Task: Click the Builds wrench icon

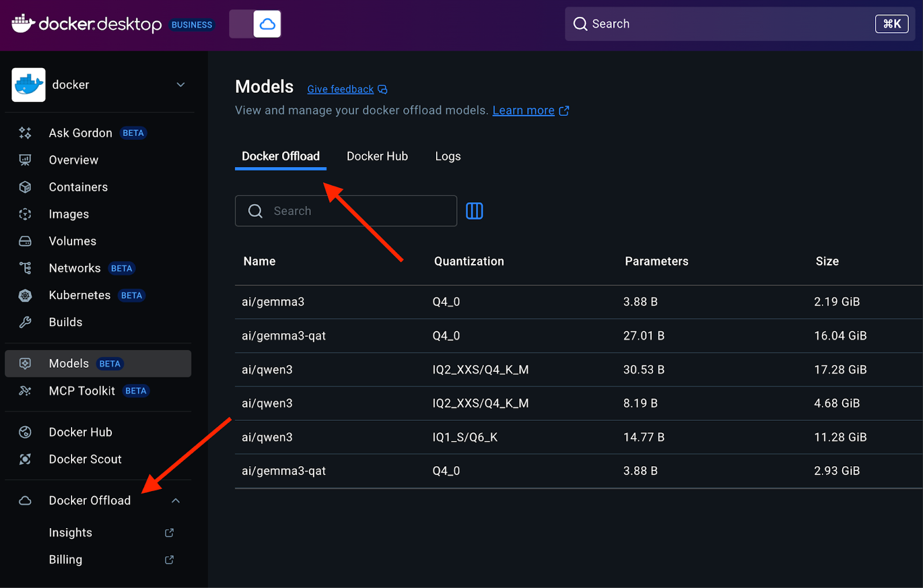Action: point(25,322)
